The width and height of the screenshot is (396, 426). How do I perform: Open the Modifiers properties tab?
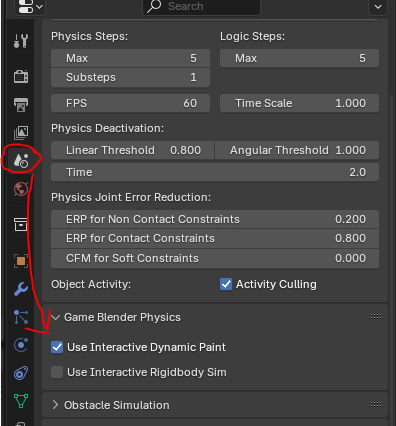pos(21,289)
